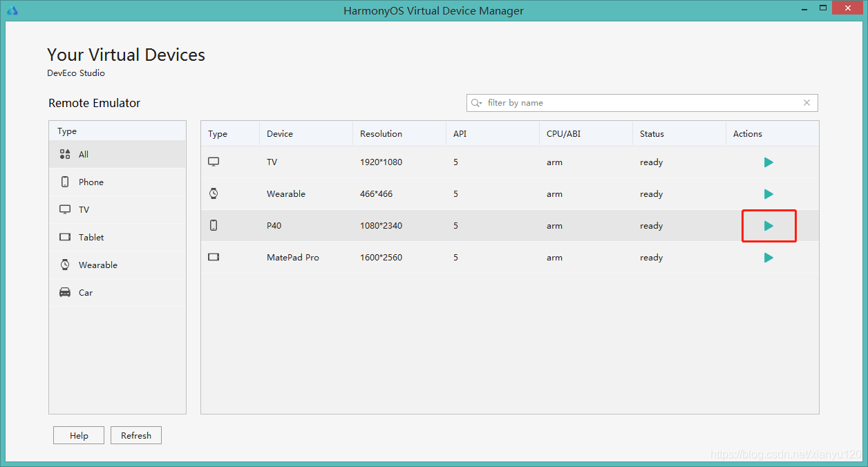Close the Virtual Device Manager window
Screen dimensions: 868x467
pyautogui.click(x=848, y=8)
